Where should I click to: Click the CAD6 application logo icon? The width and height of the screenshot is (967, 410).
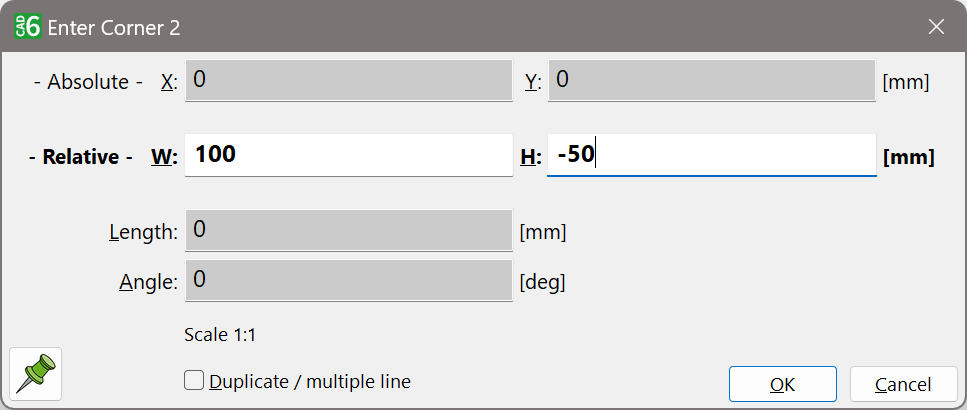click(27, 27)
